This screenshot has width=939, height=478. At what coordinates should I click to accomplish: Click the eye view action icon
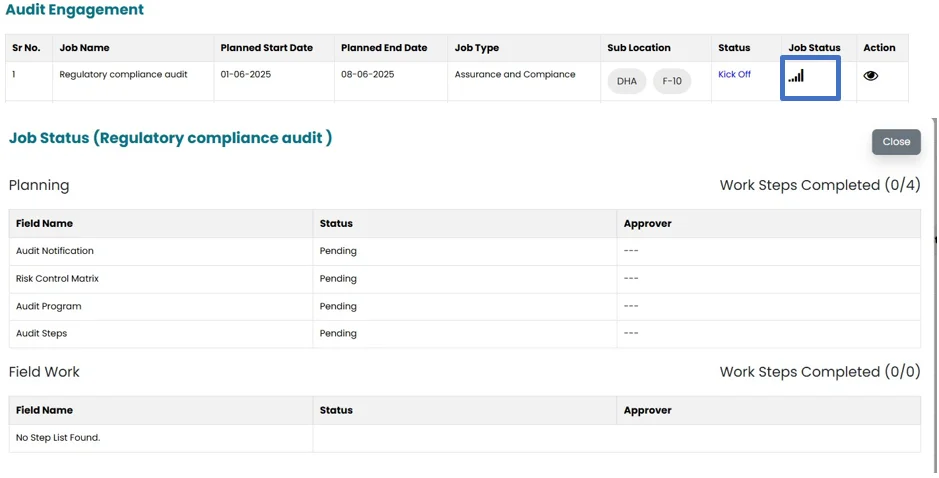[870, 76]
